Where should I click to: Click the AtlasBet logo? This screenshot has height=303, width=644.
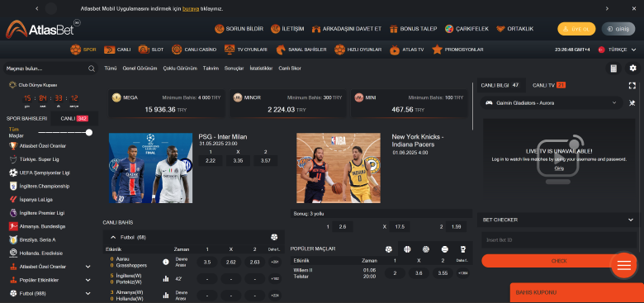click(43, 29)
